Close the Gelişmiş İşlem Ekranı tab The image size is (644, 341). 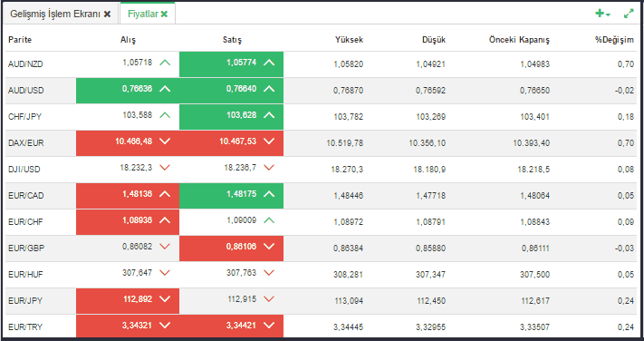pyautogui.click(x=107, y=14)
